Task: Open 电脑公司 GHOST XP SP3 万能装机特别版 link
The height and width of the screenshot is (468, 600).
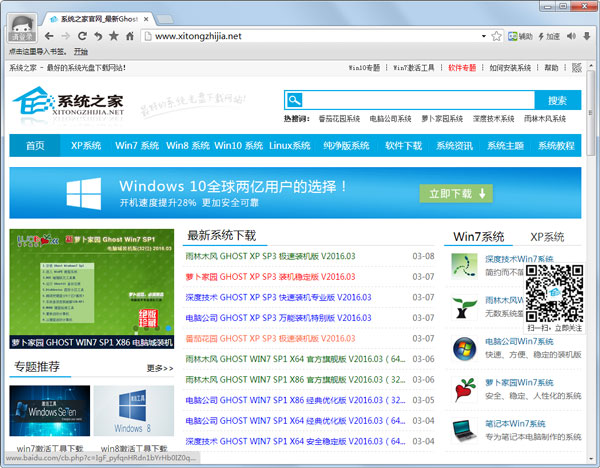Action: point(278,318)
